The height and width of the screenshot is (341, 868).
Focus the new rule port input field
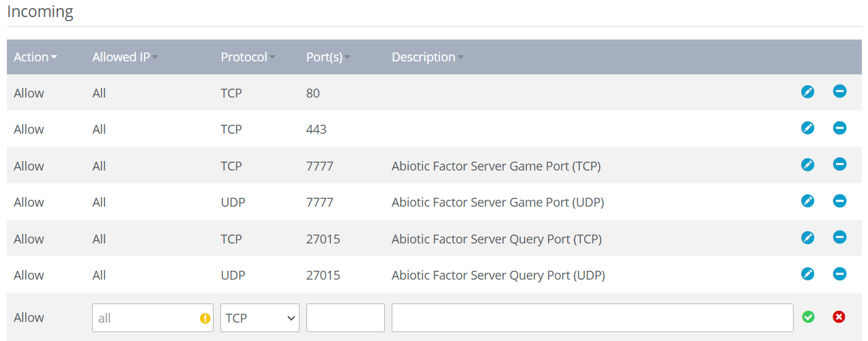345,318
